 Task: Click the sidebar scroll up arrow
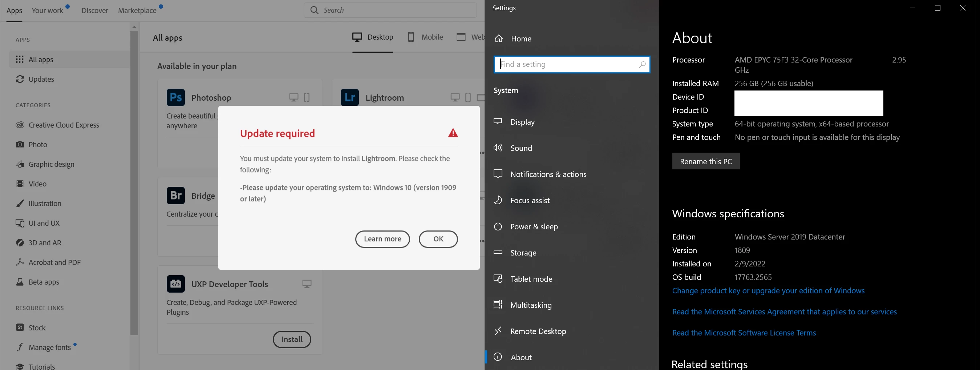[134, 27]
